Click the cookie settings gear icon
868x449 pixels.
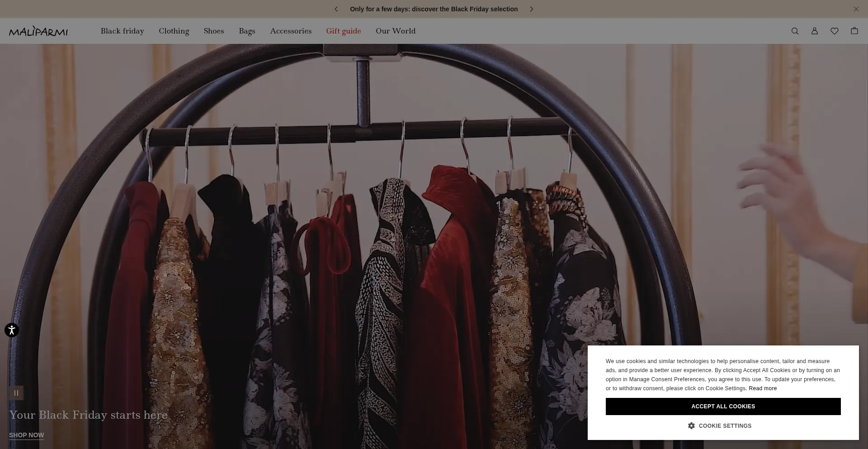point(691,426)
